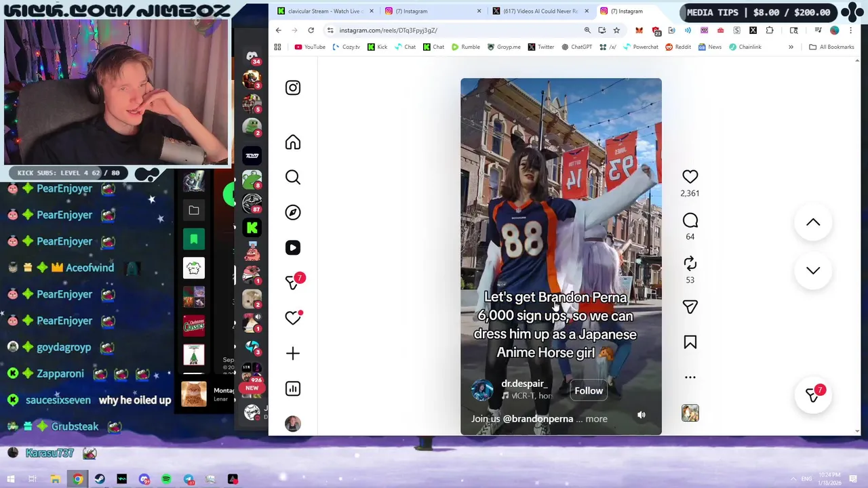Go to the previous reel

(x=813, y=222)
